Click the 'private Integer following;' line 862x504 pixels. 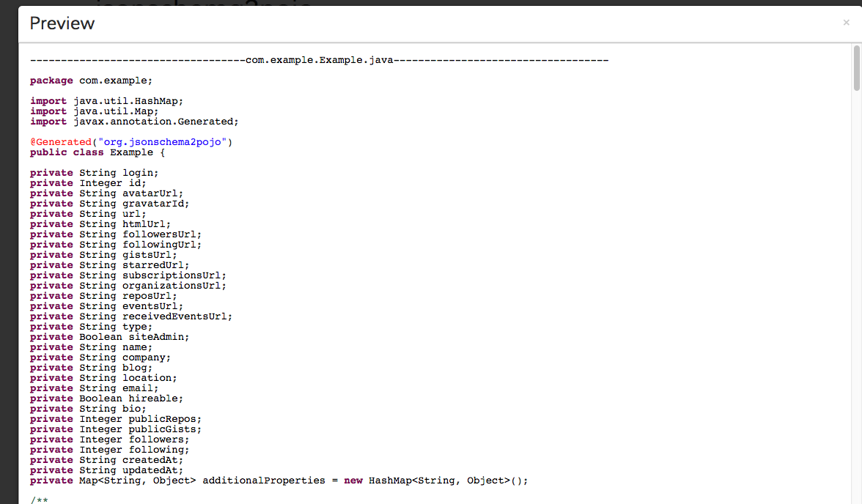click(x=109, y=450)
